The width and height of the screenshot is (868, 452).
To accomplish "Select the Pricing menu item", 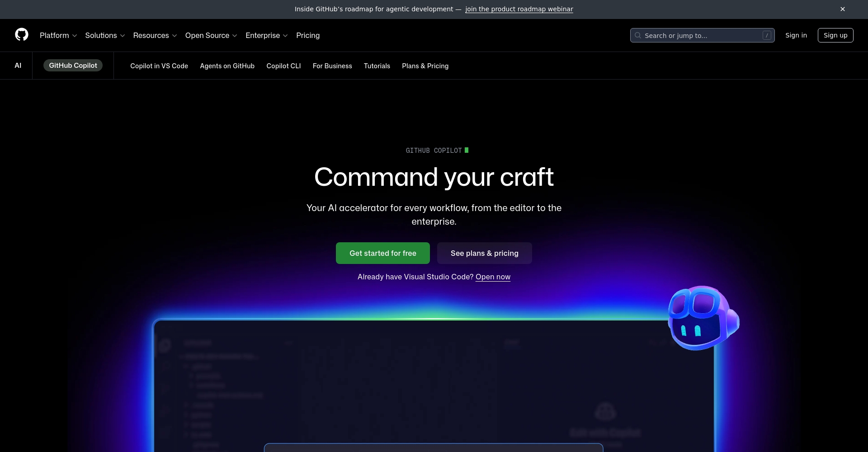I will [308, 35].
